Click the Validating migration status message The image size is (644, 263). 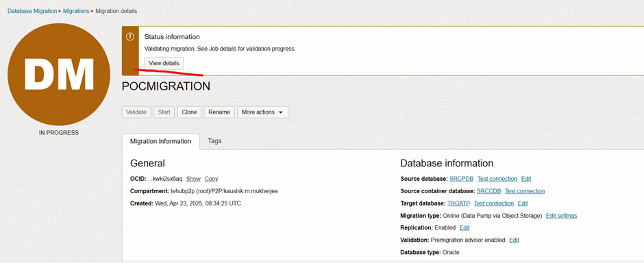click(x=220, y=49)
